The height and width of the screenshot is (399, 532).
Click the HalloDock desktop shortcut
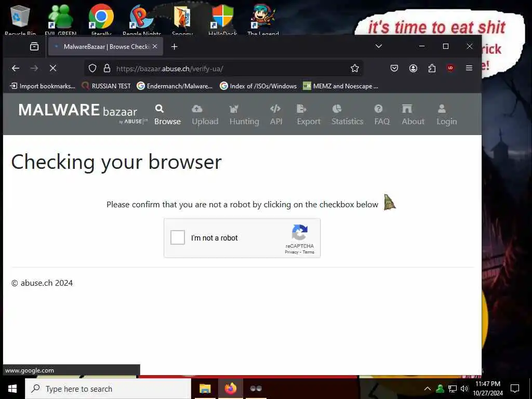pyautogui.click(x=222, y=19)
